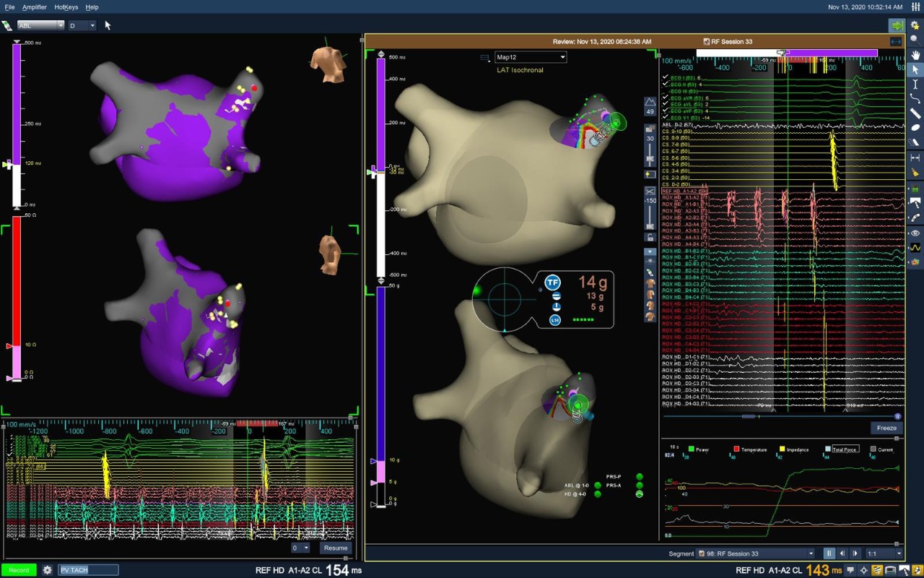Open settings gear next to Record
Image resolution: width=924 pixels, height=578 pixels.
point(48,570)
